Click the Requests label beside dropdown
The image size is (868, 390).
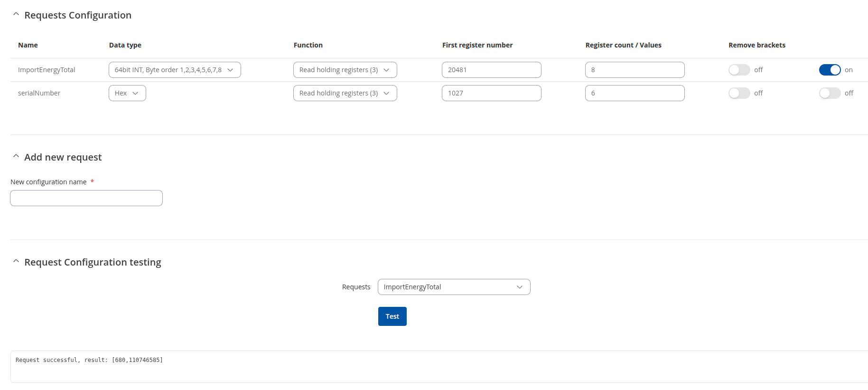pyautogui.click(x=356, y=287)
